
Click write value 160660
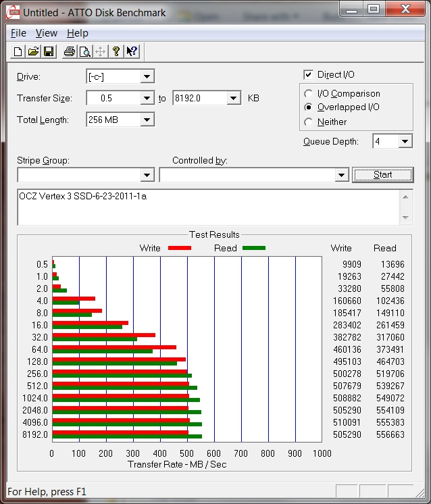point(347,301)
